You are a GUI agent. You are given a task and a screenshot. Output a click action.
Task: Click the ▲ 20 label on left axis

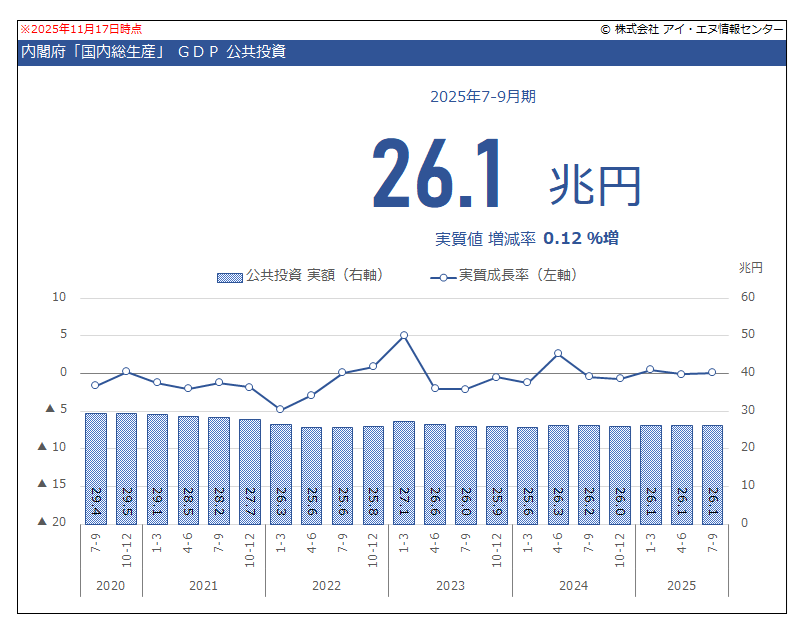click(51, 522)
